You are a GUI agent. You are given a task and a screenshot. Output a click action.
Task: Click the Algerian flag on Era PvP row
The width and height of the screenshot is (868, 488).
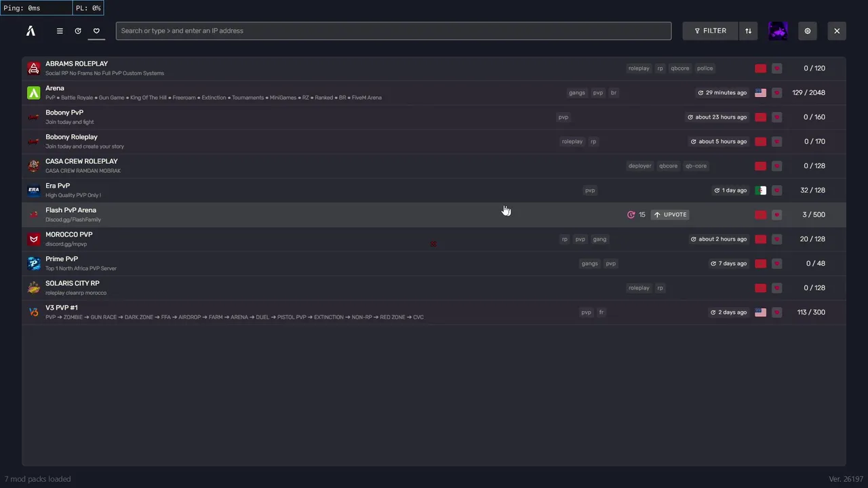pyautogui.click(x=760, y=190)
